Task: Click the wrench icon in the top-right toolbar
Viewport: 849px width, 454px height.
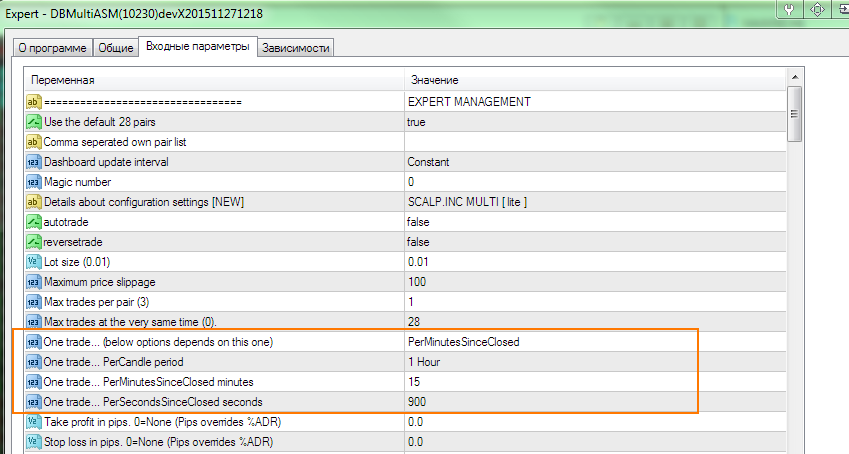Action: tap(789, 10)
